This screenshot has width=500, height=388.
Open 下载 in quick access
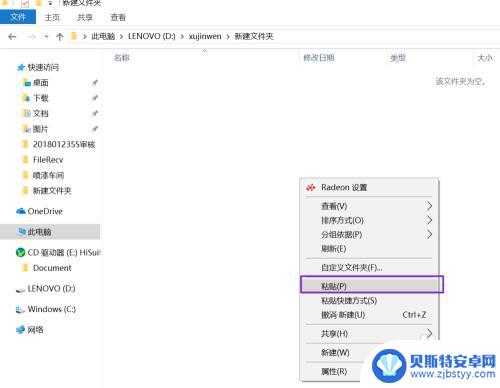40,98
